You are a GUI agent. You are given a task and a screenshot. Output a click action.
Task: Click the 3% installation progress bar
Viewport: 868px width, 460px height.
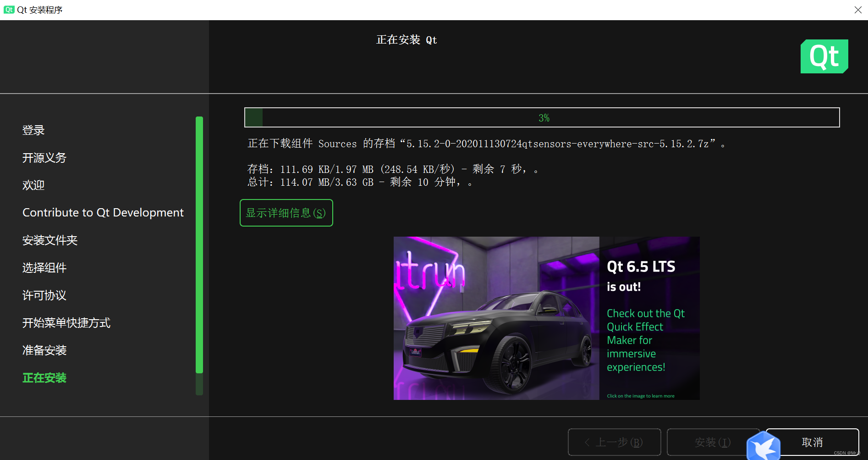click(x=542, y=117)
